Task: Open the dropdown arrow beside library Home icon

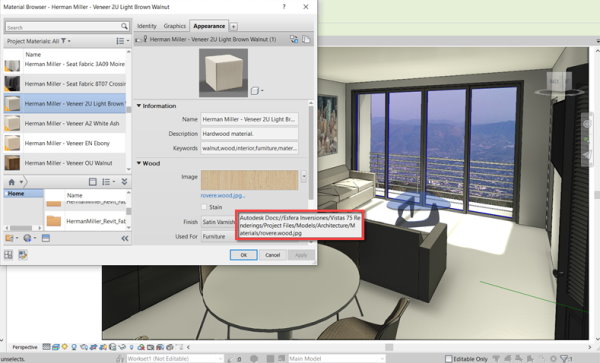Action: [21, 182]
